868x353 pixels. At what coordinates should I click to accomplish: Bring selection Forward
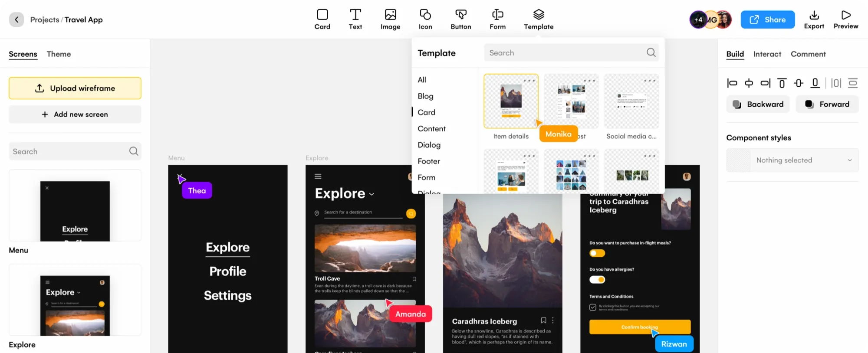pos(827,104)
